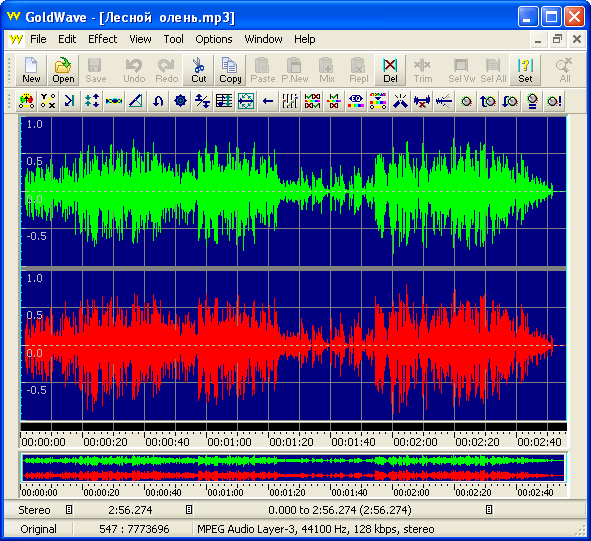
Task: Click the overview waveform navigation strip
Action: (x=293, y=468)
